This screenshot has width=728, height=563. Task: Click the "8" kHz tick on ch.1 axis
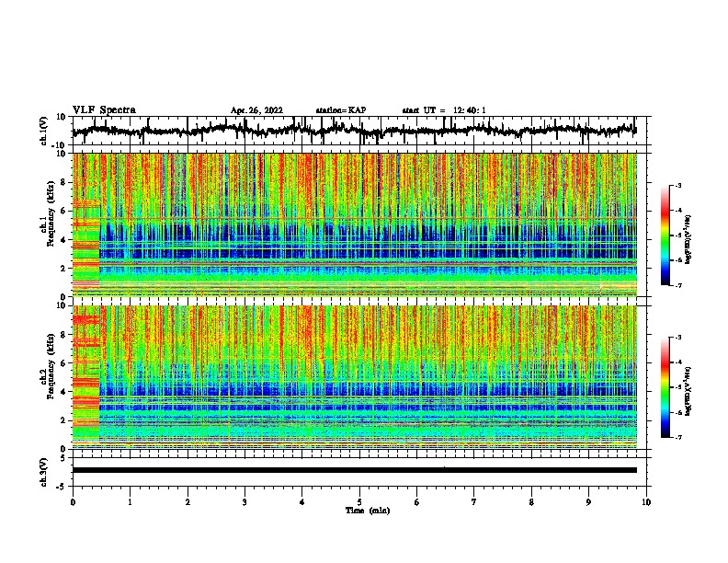point(64,182)
